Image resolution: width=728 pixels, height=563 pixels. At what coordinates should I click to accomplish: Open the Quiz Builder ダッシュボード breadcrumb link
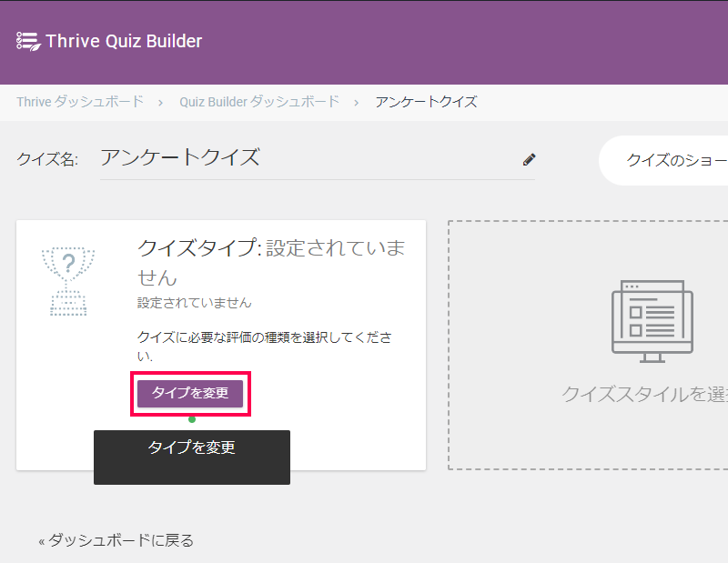(259, 102)
